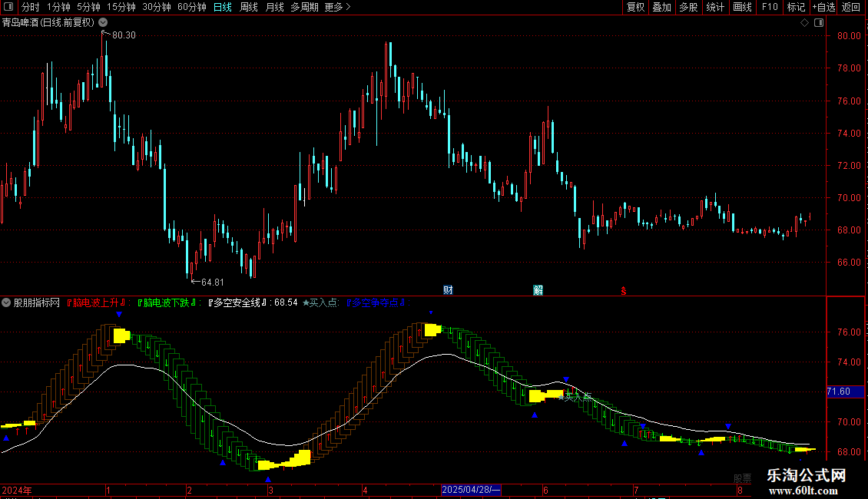Activate the 画线 drawing tools
The width and height of the screenshot is (868, 499).
[x=742, y=7]
